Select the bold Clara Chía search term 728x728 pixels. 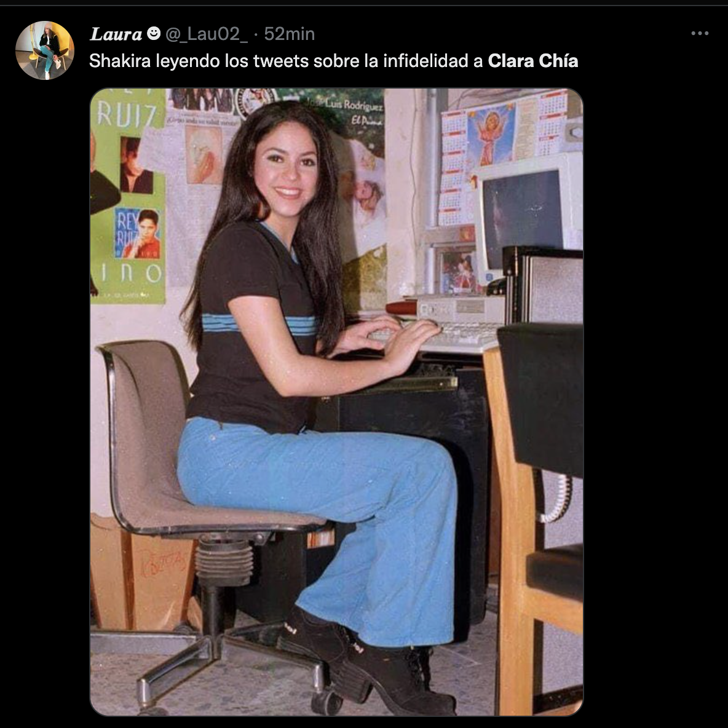533,61
